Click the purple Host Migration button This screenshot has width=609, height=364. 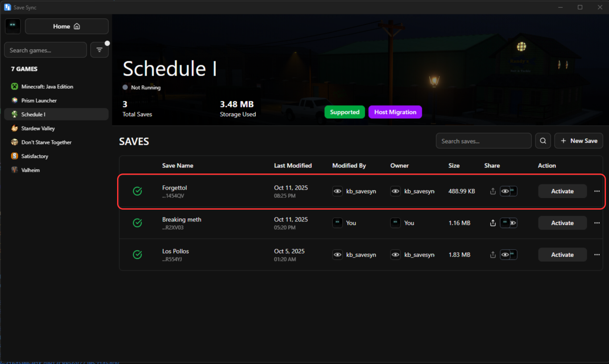click(x=395, y=112)
